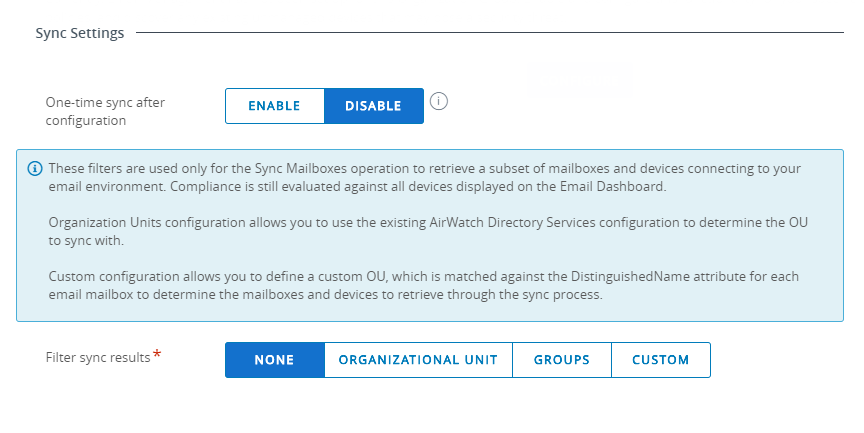
Task: Pick the Custom filter option
Action: (x=660, y=360)
